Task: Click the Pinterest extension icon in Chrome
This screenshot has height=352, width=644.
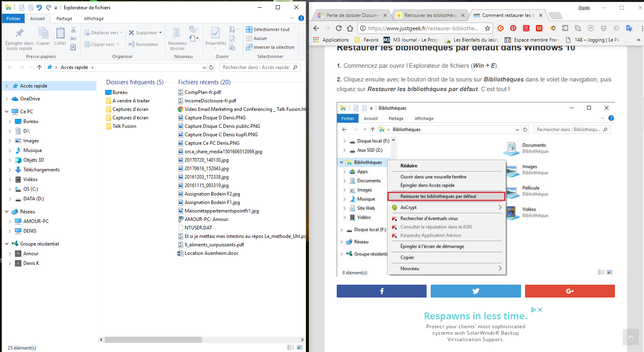Action: pos(513,28)
